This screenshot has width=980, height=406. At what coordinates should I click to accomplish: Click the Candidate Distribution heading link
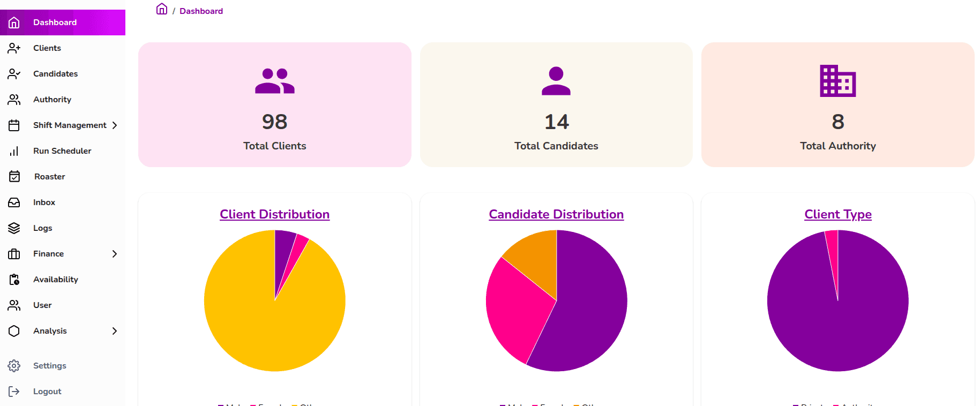[556, 214]
